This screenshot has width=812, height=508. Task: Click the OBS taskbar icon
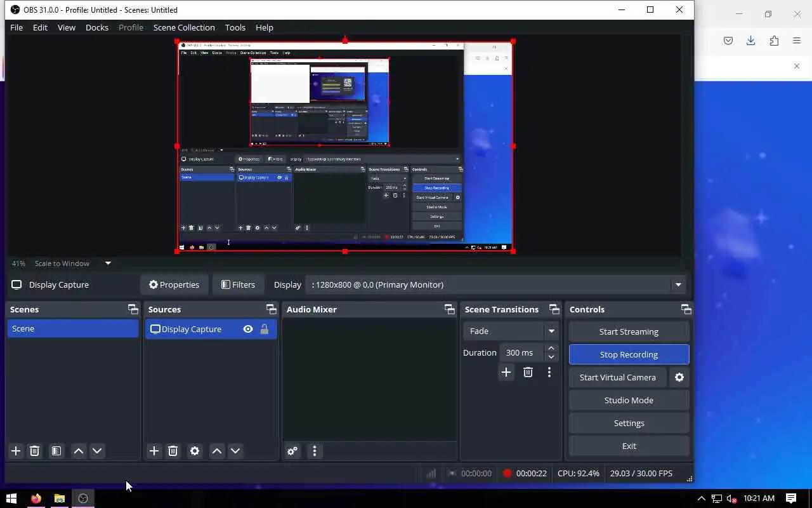[83, 498]
